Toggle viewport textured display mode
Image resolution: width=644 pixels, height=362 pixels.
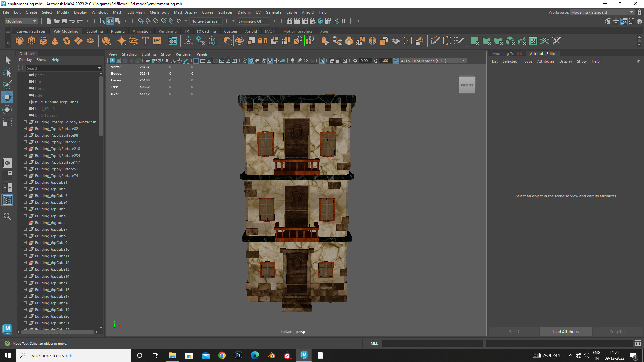(270, 61)
